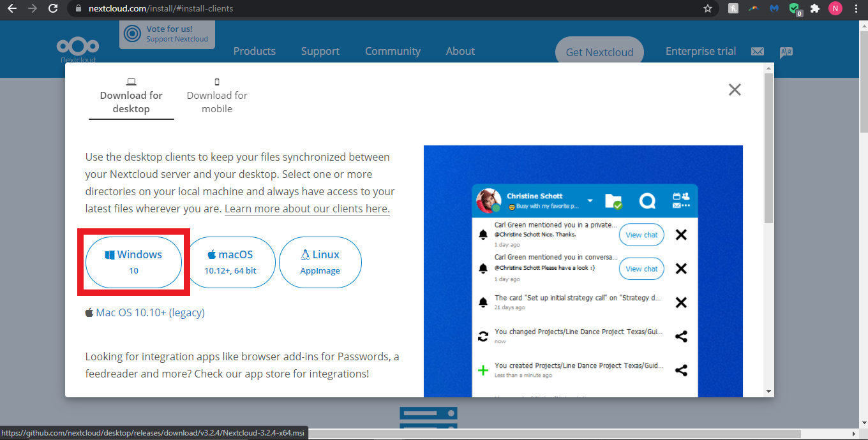This screenshot has height=440, width=868.
Task: Switch to Download for mobile tab
Action: pyautogui.click(x=217, y=97)
